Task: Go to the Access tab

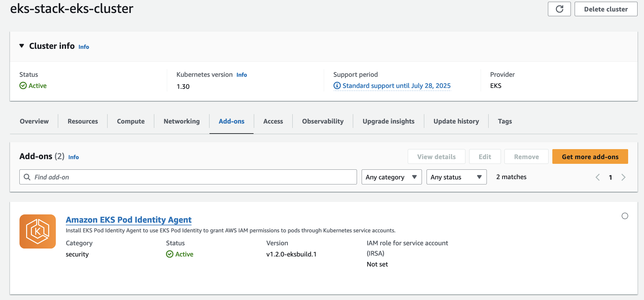Action: [273, 121]
